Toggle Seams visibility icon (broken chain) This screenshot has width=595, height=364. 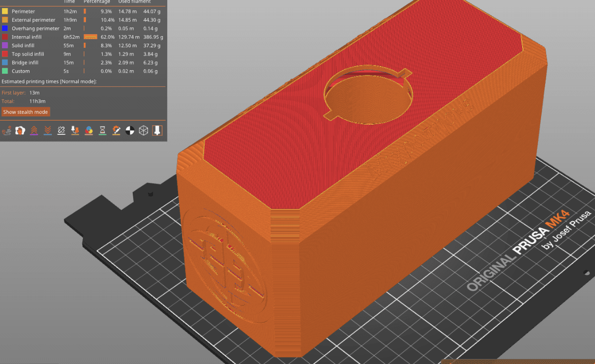point(61,131)
